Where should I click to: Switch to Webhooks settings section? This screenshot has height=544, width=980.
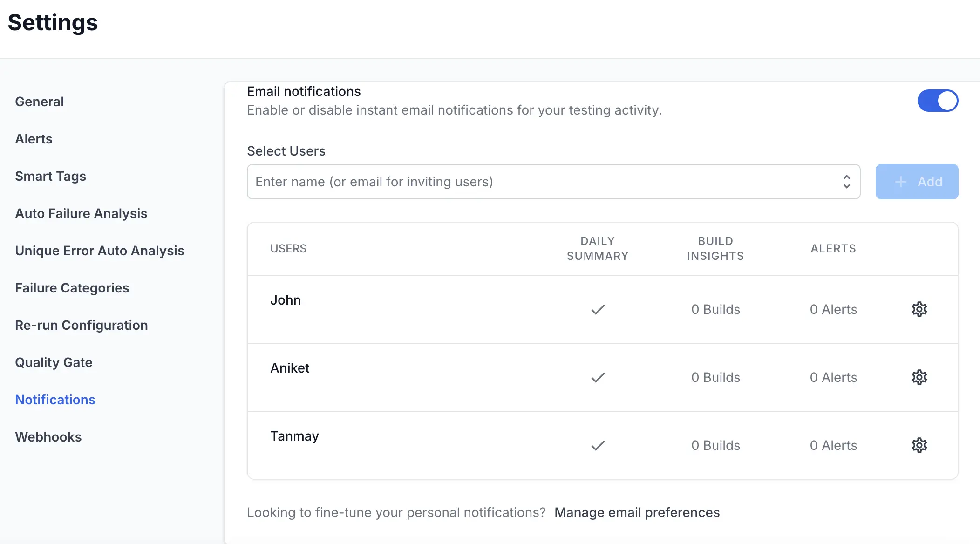pyautogui.click(x=48, y=437)
